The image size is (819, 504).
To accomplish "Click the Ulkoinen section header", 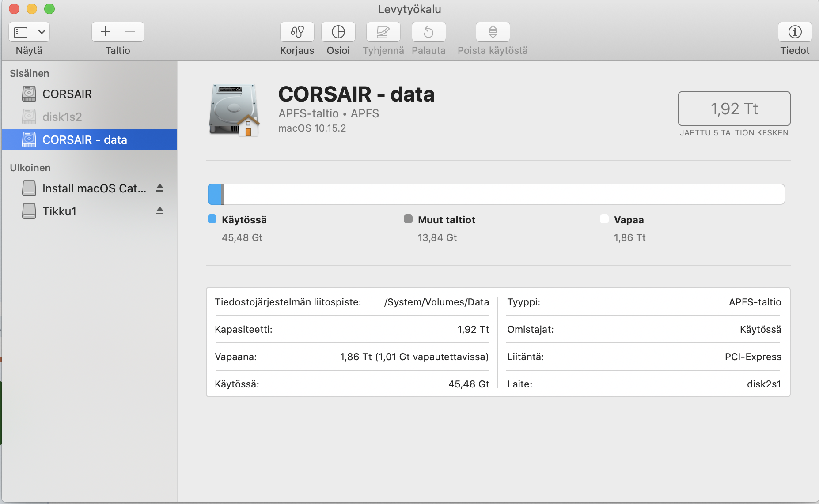I will [30, 168].
